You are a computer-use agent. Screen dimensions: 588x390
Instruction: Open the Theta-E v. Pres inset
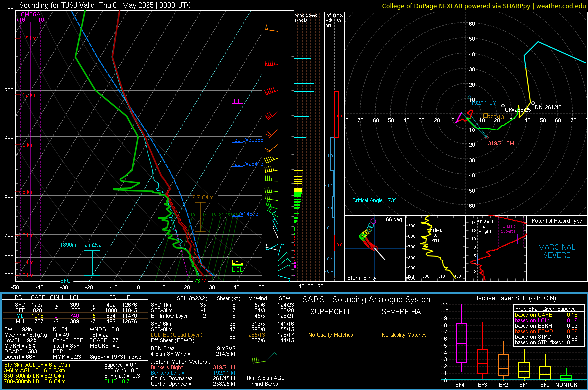click(436, 248)
